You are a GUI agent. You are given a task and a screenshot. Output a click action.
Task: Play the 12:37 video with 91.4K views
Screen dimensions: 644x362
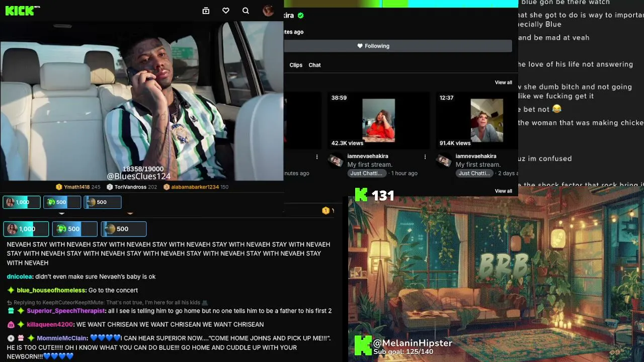(476, 121)
